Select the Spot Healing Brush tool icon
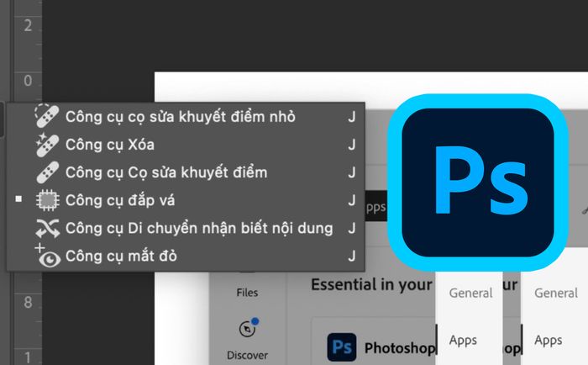This screenshot has width=588, height=365. [47, 116]
